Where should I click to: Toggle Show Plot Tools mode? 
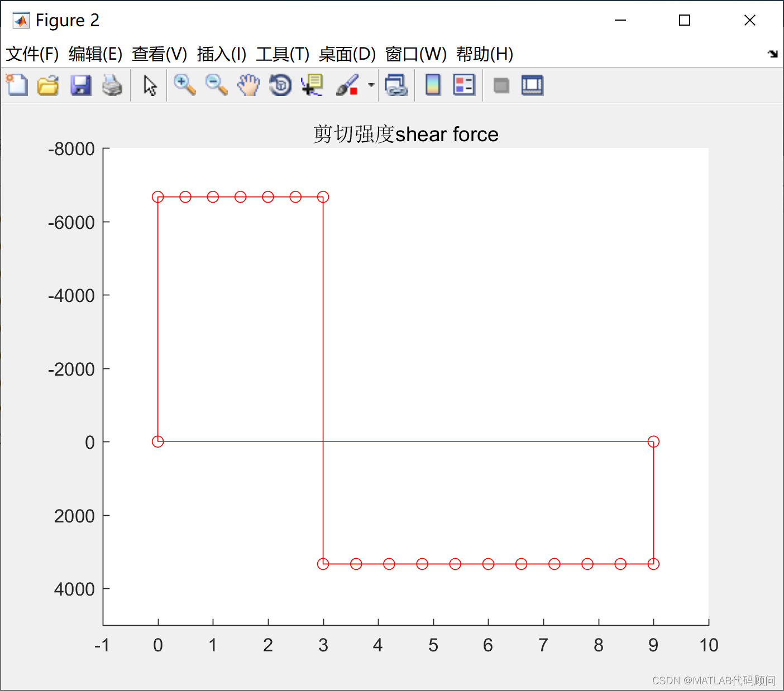coord(532,85)
